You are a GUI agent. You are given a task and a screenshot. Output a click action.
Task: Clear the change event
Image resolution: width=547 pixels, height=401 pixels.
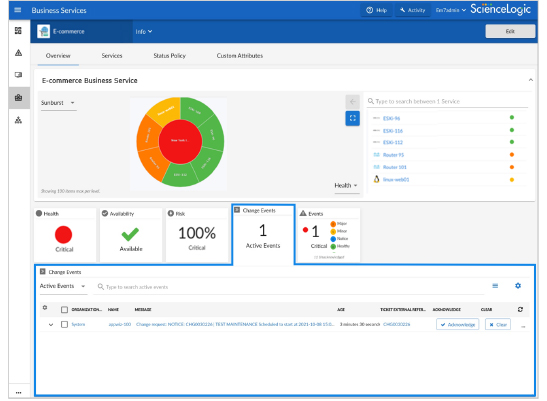[498, 325]
